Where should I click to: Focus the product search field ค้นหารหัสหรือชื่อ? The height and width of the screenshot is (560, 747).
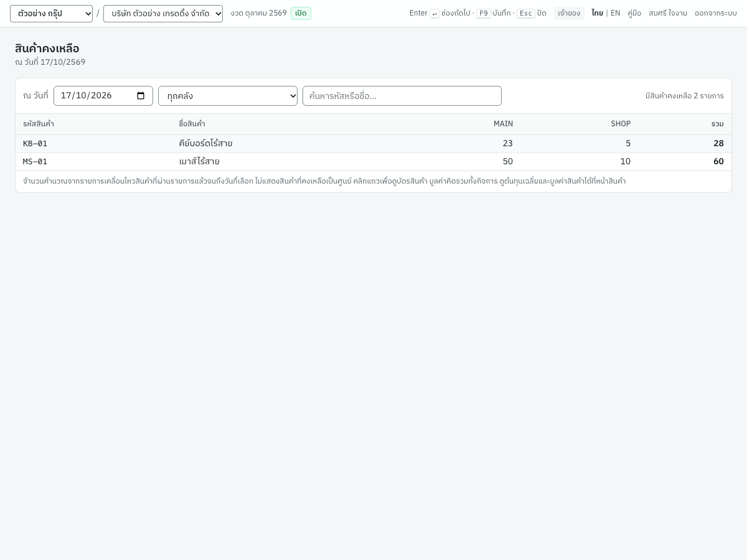[x=402, y=96]
